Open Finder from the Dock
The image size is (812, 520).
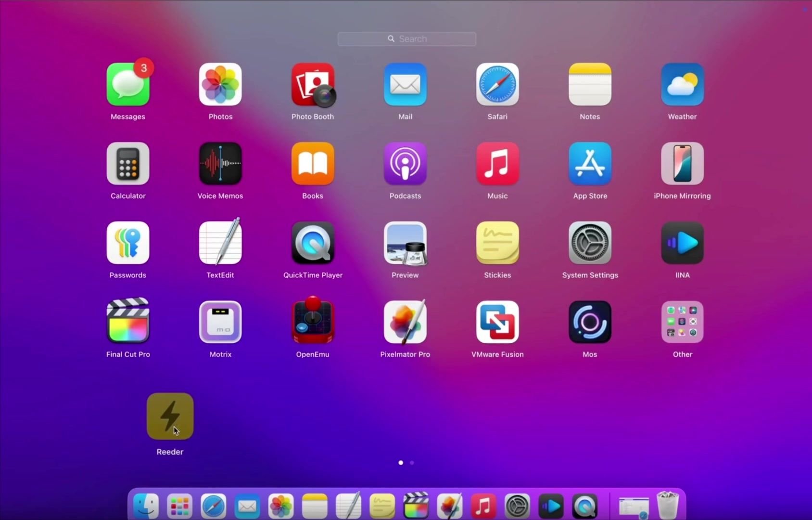point(146,506)
